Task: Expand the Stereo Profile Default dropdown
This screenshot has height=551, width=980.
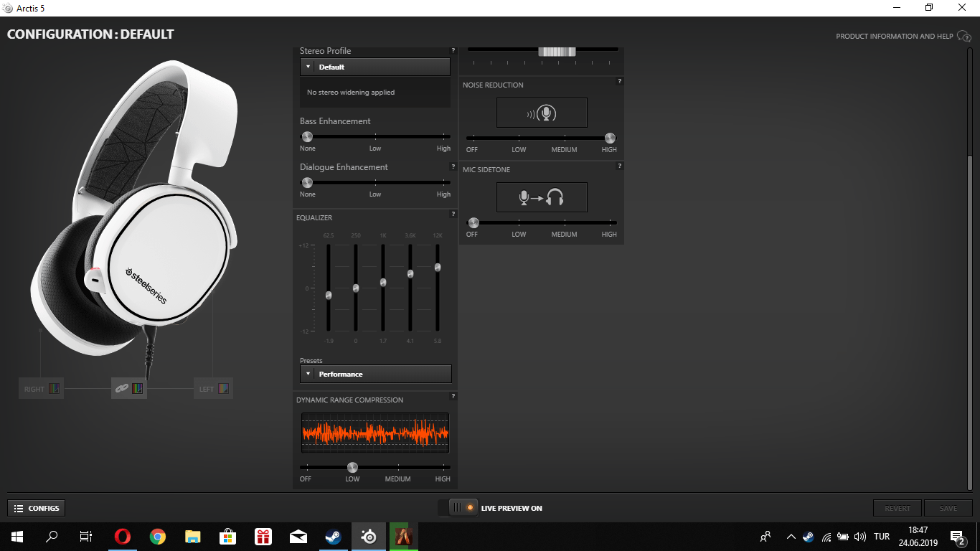Action: click(375, 67)
